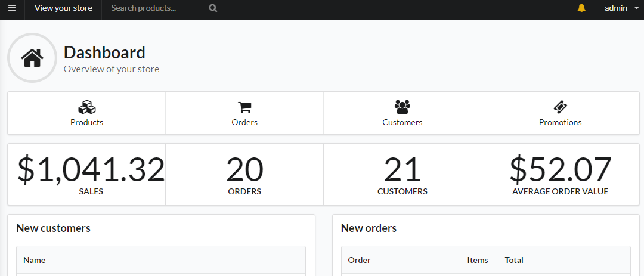Click the Customers label link
Screen dimensions: 644x276
click(x=402, y=122)
